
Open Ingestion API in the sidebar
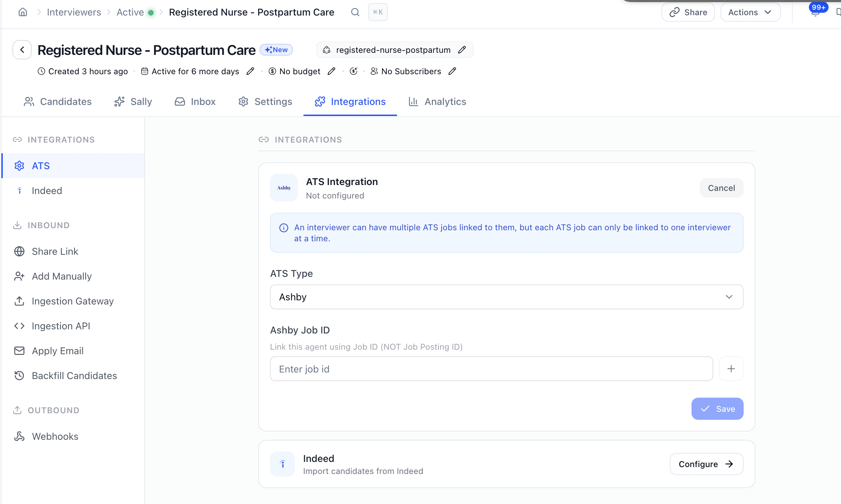pos(73,326)
